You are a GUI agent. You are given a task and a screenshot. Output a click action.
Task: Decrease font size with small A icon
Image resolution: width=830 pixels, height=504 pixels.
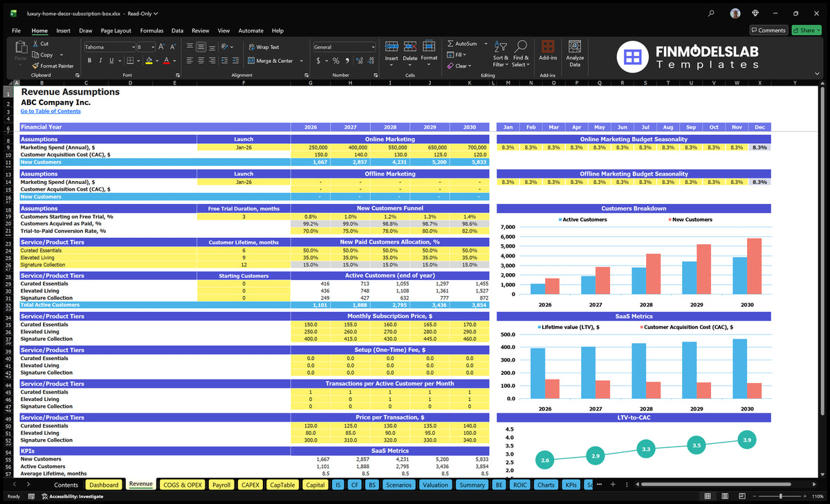(173, 47)
